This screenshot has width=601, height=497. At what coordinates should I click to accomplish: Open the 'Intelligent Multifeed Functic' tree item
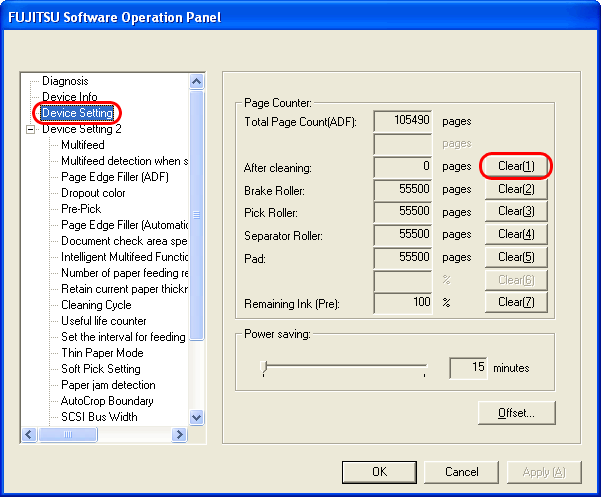[124, 257]
